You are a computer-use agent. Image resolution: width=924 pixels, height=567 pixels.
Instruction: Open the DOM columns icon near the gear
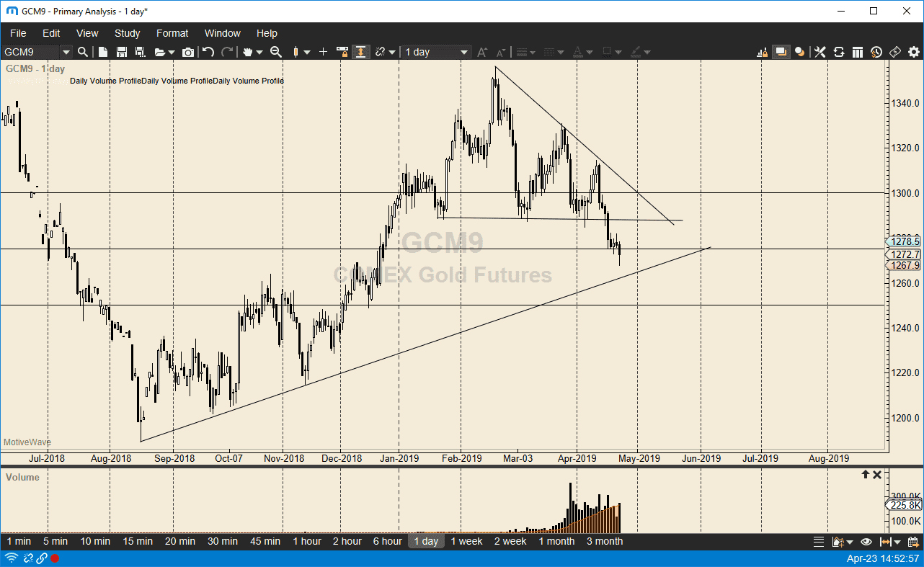coord(858,52)
